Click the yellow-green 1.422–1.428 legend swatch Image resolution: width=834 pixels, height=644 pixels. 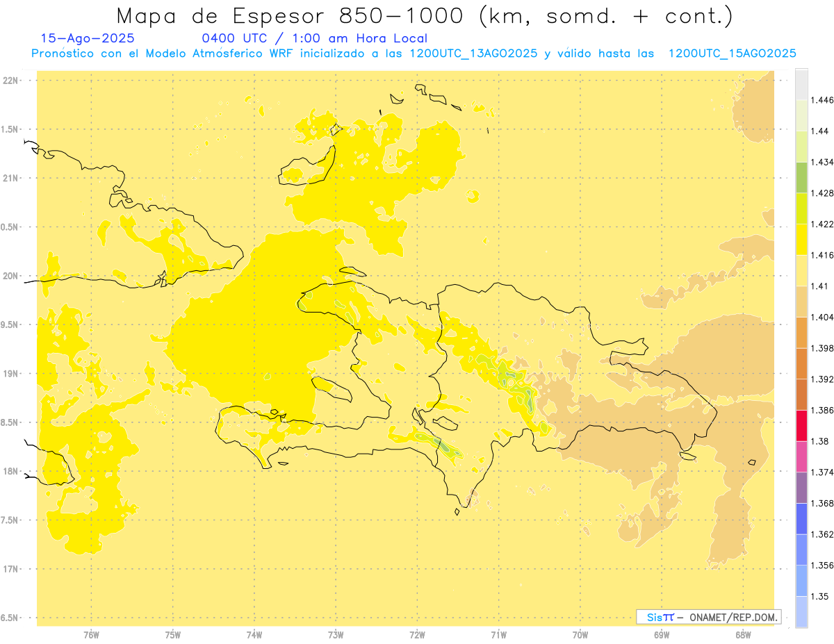801,208
